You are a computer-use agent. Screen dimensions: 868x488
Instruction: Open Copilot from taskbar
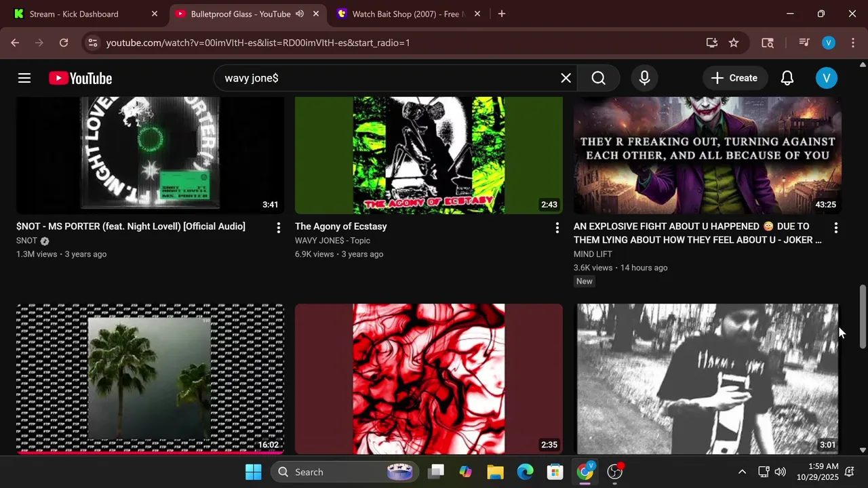[465, 472]
